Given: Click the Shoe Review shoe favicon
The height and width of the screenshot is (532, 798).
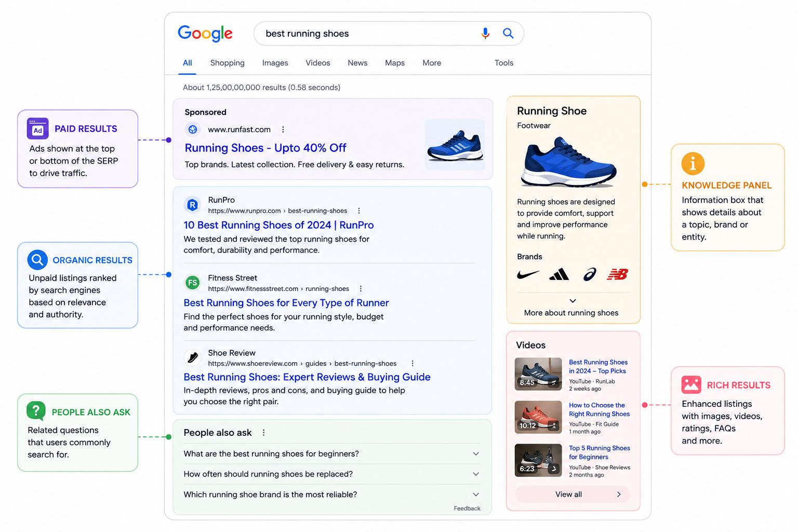Looking at the screenshot, I should 193,357.
